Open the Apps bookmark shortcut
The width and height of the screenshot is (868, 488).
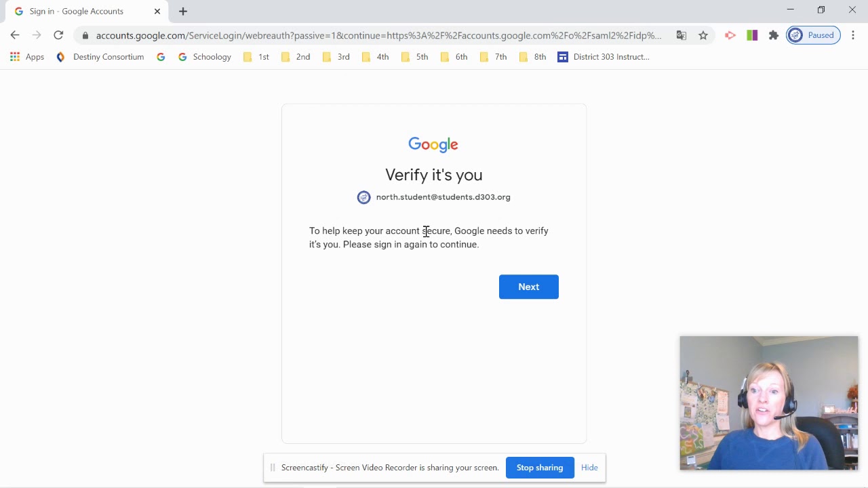(27, 57)
